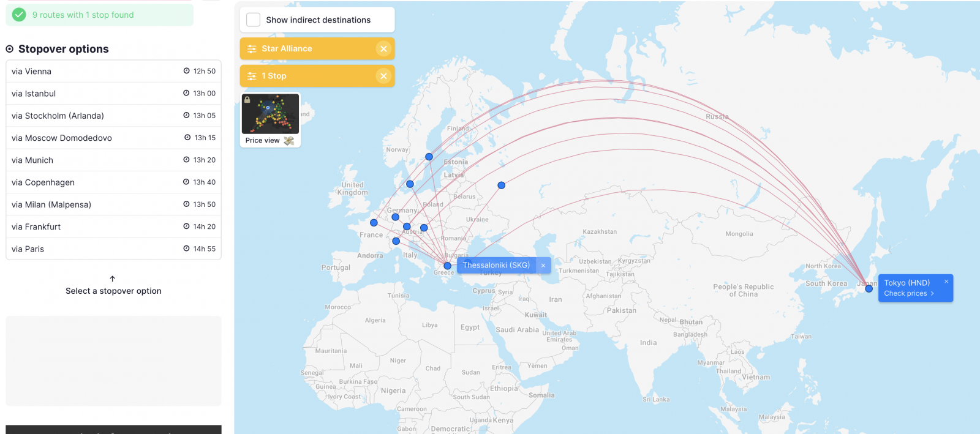Enable Show indirect destinations checkbox
Viewport: 980px width, 434px height.
pyautogui.click(x=254, y=20)
